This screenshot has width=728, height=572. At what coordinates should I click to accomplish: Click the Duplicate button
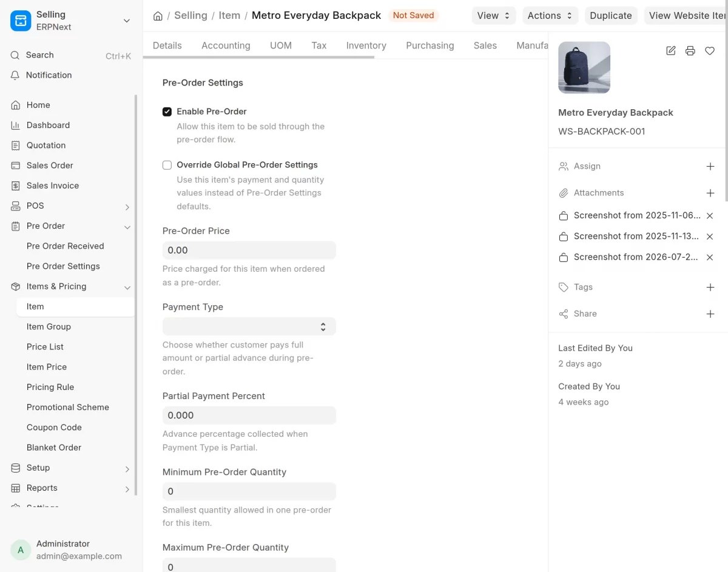[x=611, y=16]
